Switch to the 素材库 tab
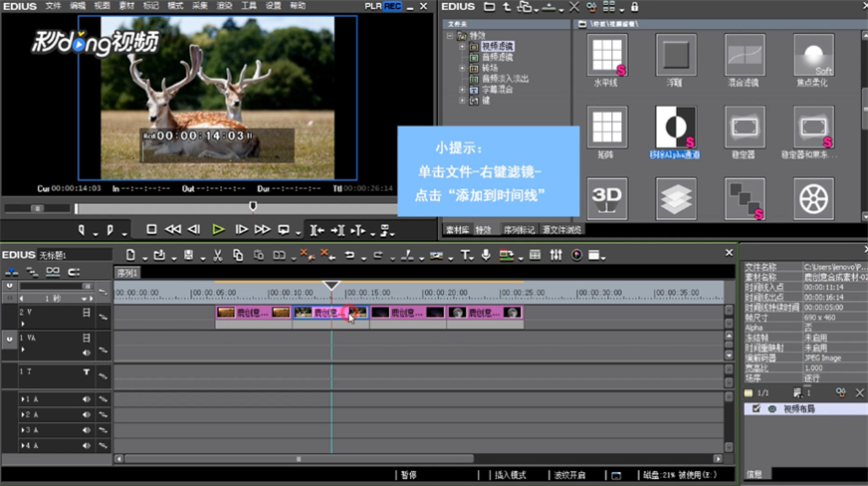 pos(457,230)
